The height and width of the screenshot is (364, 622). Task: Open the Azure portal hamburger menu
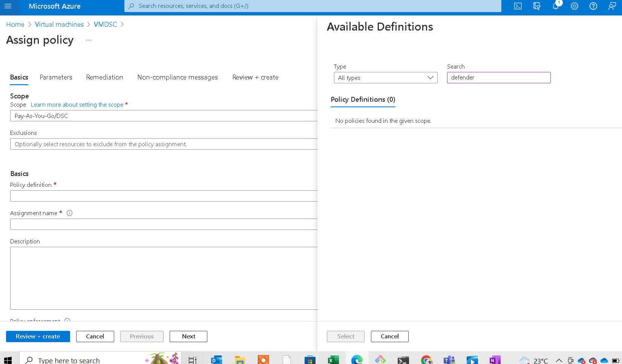pyautogui.click(x=8, y=6)
